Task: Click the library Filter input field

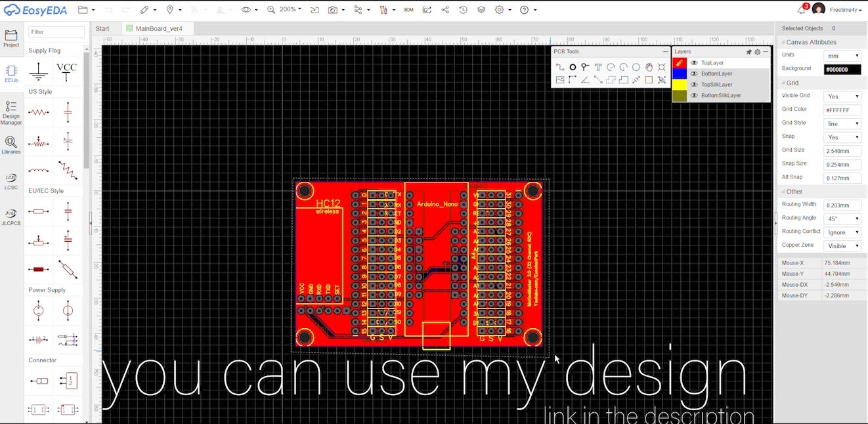Action: click(x=56, y=32)
